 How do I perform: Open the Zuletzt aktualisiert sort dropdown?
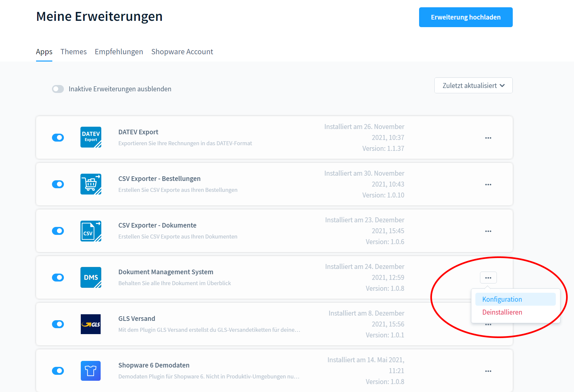pyautogui.click(x=473, y=86)
